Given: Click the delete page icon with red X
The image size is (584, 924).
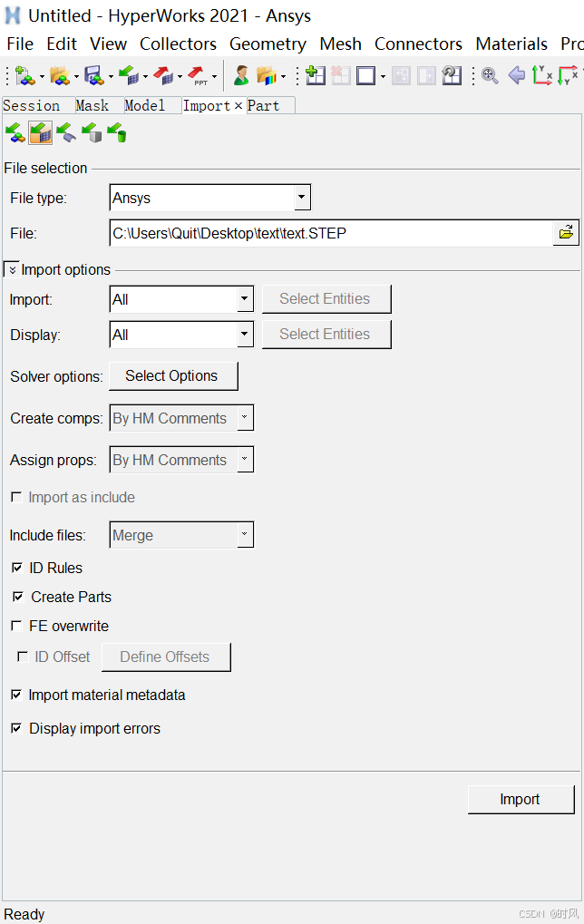Looking at the screenshot, I should 341,75.
